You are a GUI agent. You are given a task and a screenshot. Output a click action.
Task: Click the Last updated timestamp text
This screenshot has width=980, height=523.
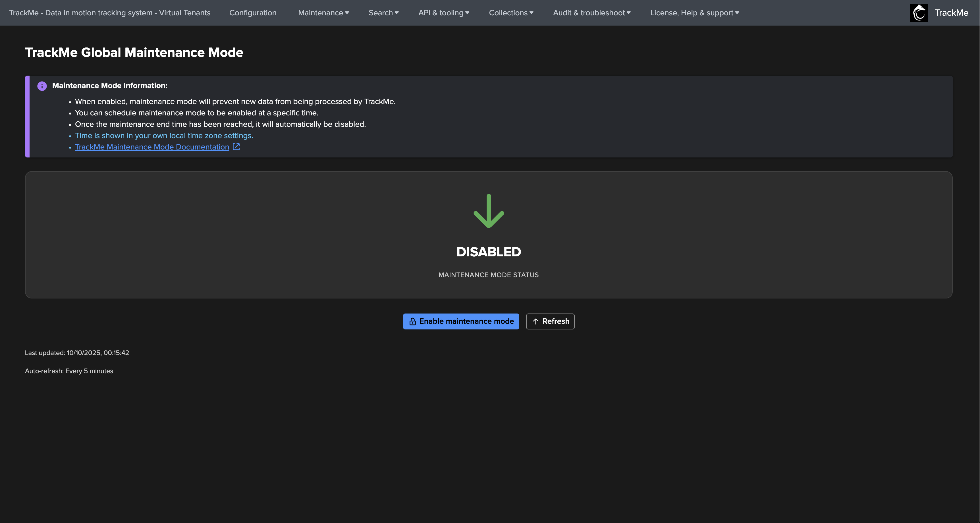[x=77, y=352]
